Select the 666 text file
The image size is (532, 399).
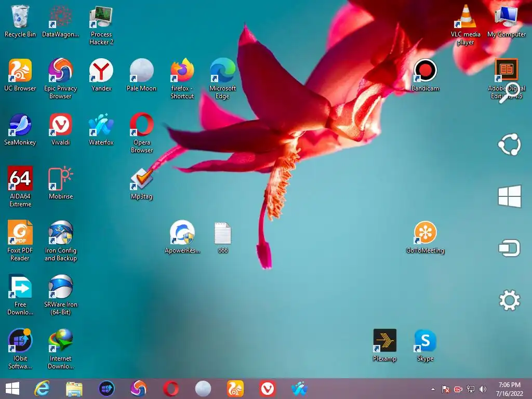(x=222, y=237)
